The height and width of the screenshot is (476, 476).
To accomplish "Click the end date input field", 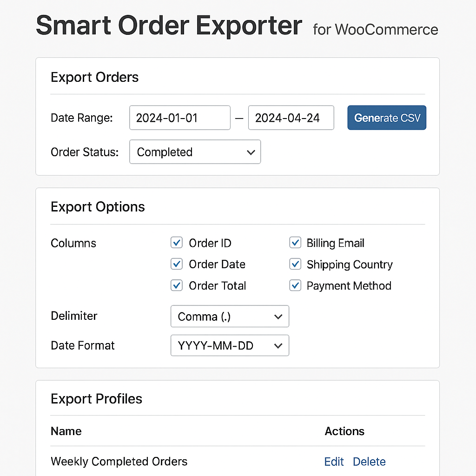I will coord(291,118).
